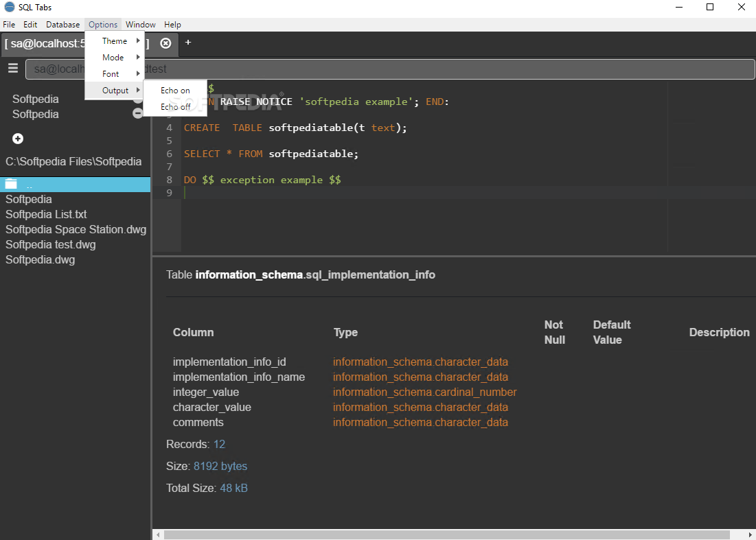
Task: Open the Window menu
Action: 140,25
